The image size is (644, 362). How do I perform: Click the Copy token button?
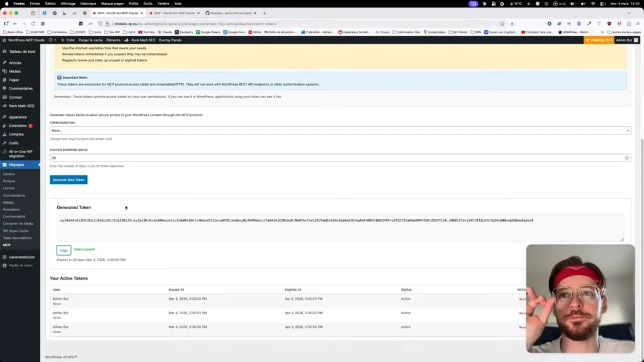[x=64, y=250]
